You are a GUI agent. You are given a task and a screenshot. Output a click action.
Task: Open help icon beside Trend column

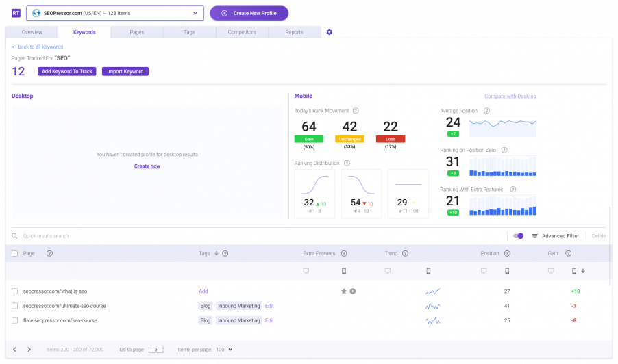point(405,253)
